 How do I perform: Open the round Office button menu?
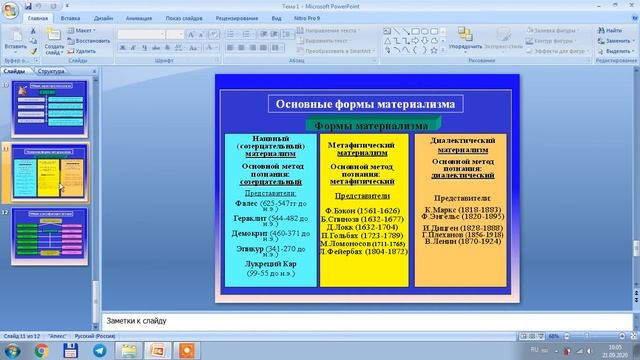(10, 10)
